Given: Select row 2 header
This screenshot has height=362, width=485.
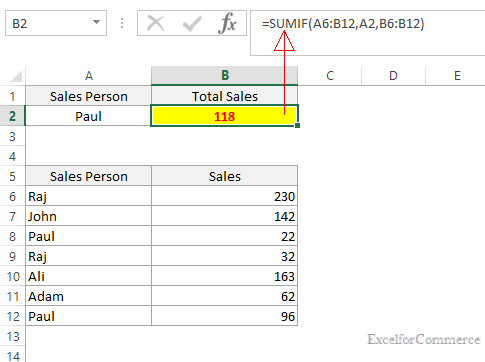Looking at the screenshot, I should coord(12,116).
